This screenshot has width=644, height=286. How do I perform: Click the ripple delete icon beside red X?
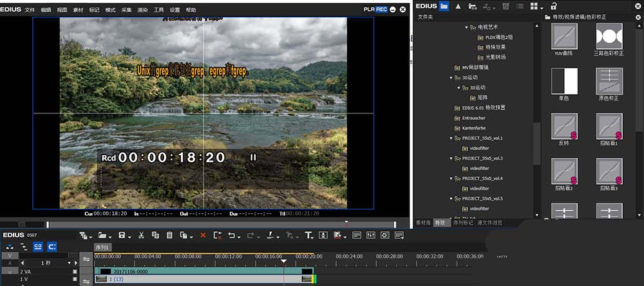(x=218, y=235)
